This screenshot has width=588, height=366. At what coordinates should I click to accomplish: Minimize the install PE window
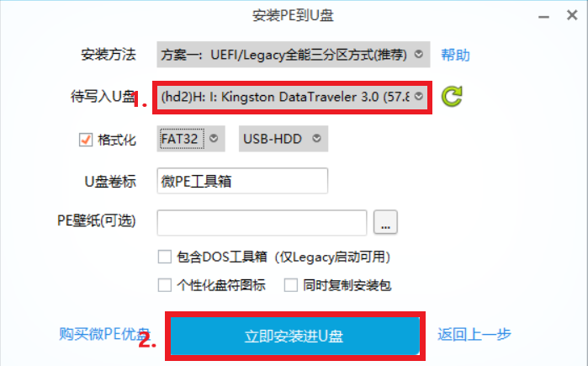point(543,17)
